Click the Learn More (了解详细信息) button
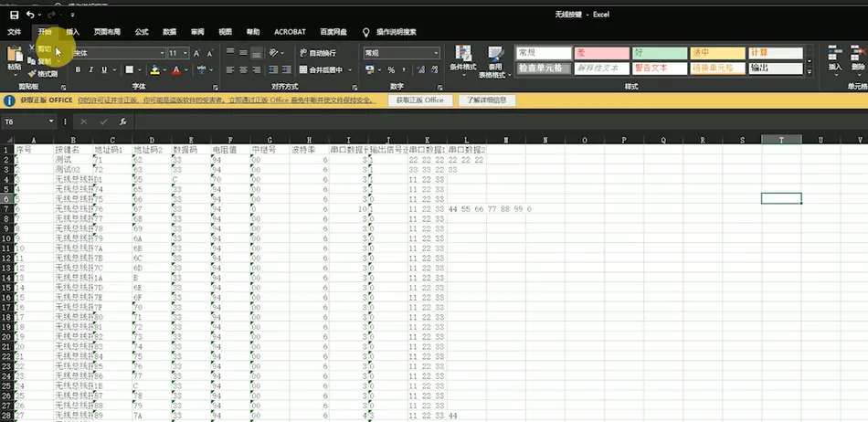Viewport: 868px width, 422px height. click(x=487, y=100)
